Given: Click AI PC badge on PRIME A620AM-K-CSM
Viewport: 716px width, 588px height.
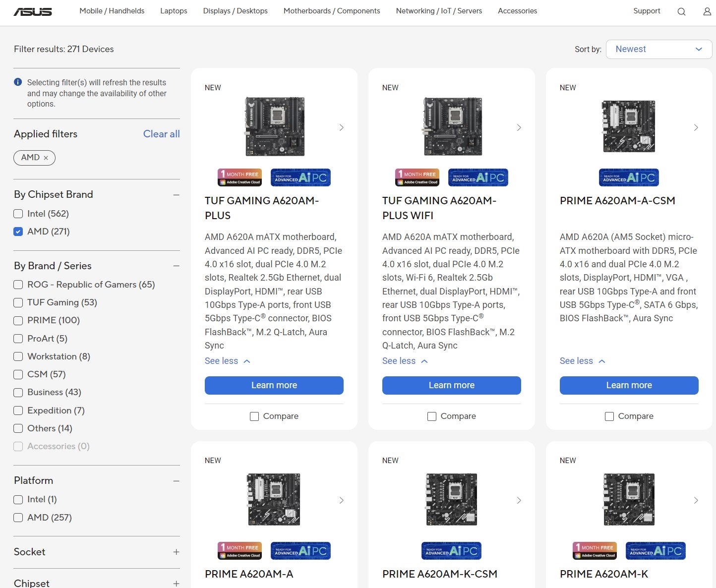Looking at the screenshot, I should pyautogui.click(x=451, y=551).
